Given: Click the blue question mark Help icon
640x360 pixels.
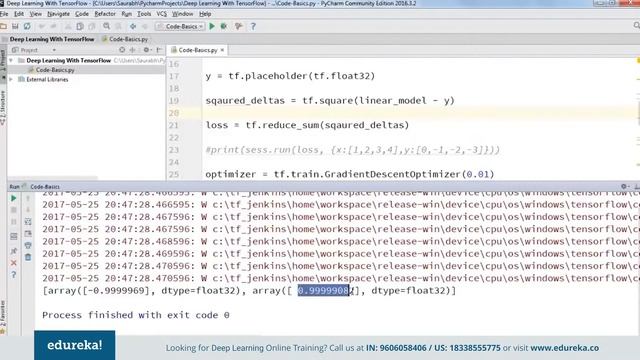Looking at the screenshot, I should [253, 27].
